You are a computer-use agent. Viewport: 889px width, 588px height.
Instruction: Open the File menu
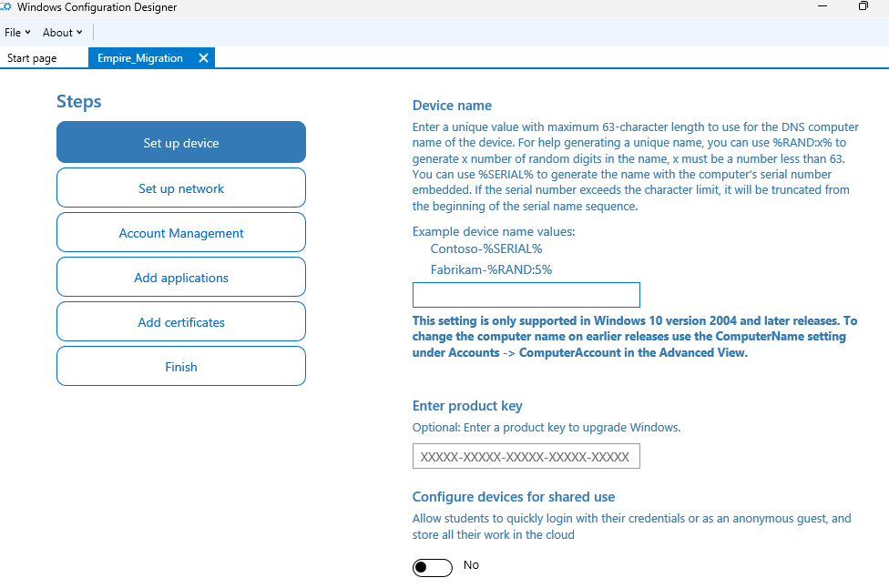tap(13, 32)
